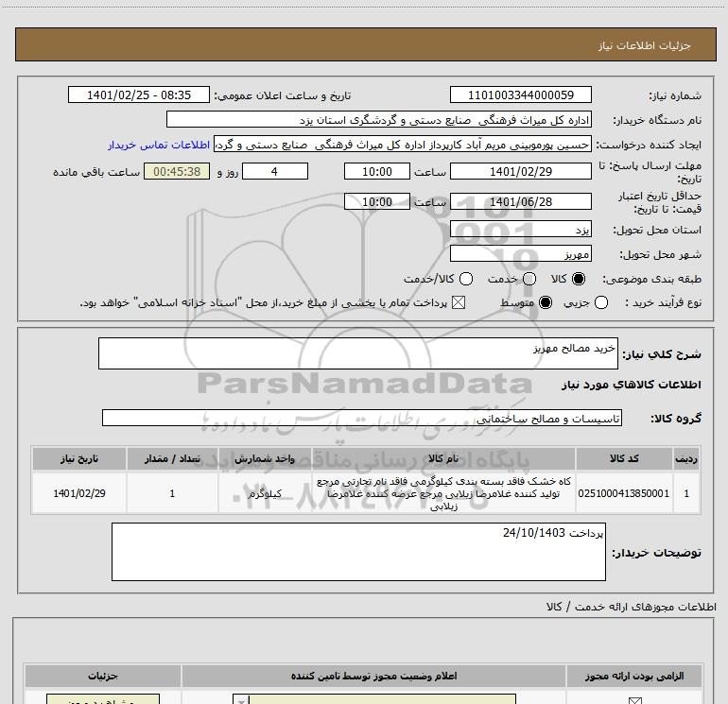Open the اطلاعات تماس خریدار link
Screen dimensions: 728x704
pos(159,145)
